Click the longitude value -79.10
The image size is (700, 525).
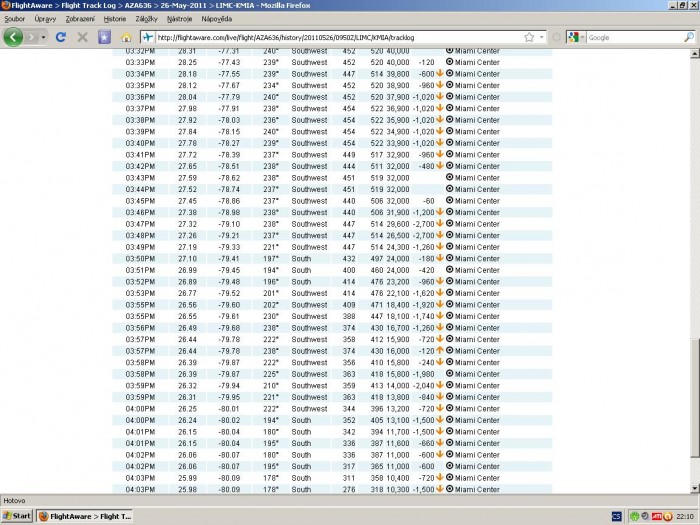(x=229, y=224)
